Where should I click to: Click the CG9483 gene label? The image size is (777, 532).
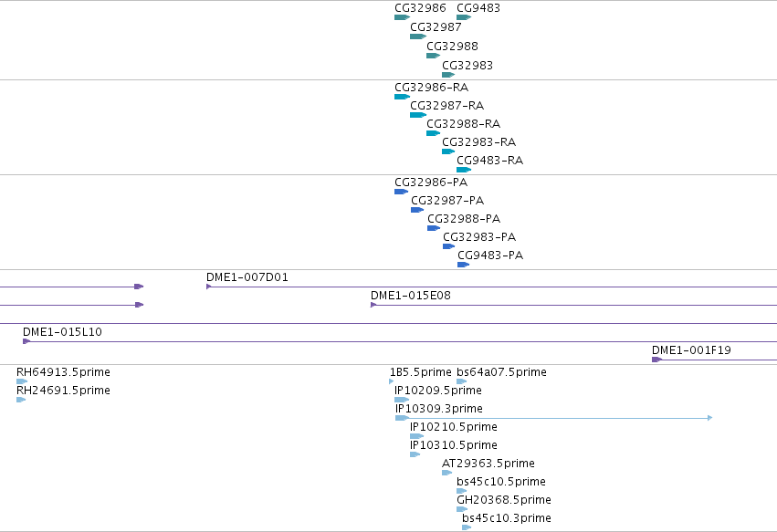[478, 8]
